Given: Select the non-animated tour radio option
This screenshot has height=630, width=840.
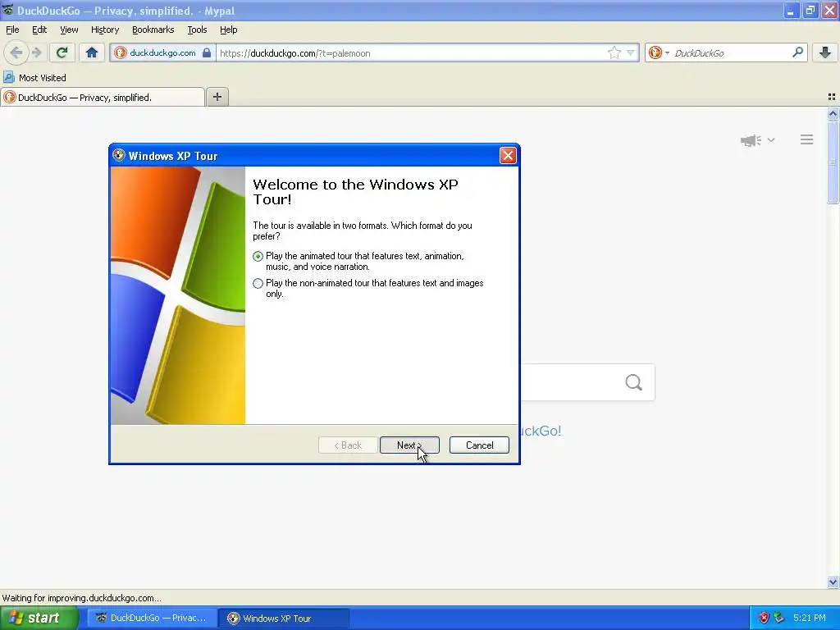Looking at the screenshot, I should coord(258,283).
